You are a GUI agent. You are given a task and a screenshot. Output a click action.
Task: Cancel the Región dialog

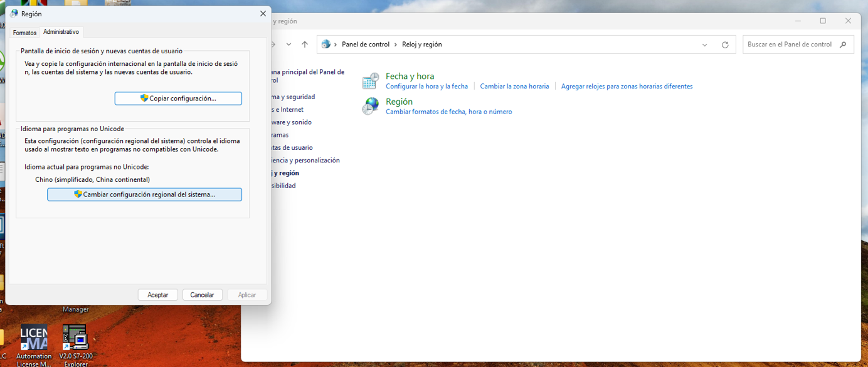202,295
